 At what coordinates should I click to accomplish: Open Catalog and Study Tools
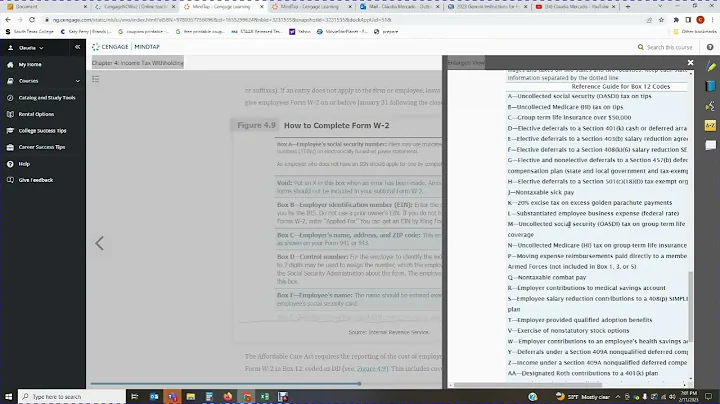coord(47,98)
